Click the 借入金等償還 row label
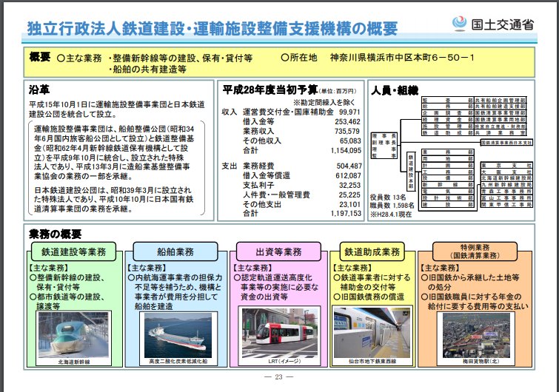The image size is (559, 392). coord(267,175)
